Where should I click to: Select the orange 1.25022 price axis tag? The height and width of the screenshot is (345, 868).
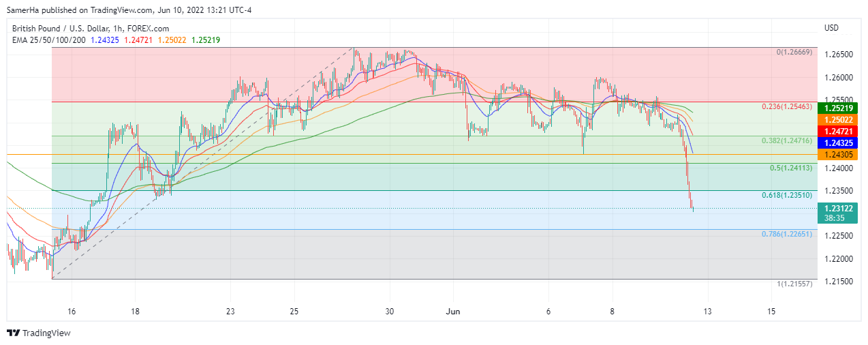tap(837, 119)
